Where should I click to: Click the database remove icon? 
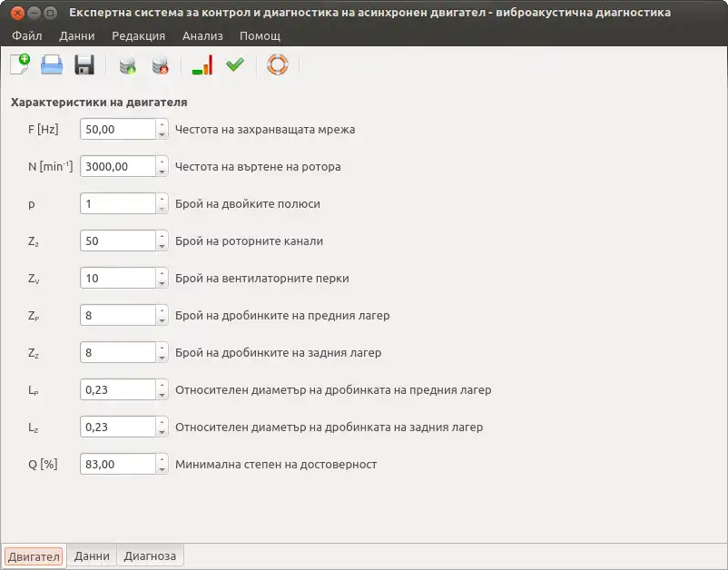click(160, 65)
